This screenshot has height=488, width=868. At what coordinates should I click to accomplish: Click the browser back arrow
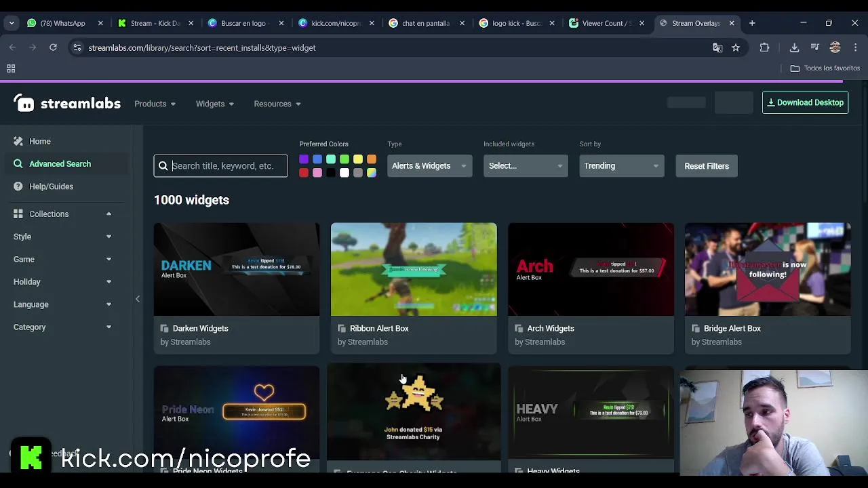[12, 47]
